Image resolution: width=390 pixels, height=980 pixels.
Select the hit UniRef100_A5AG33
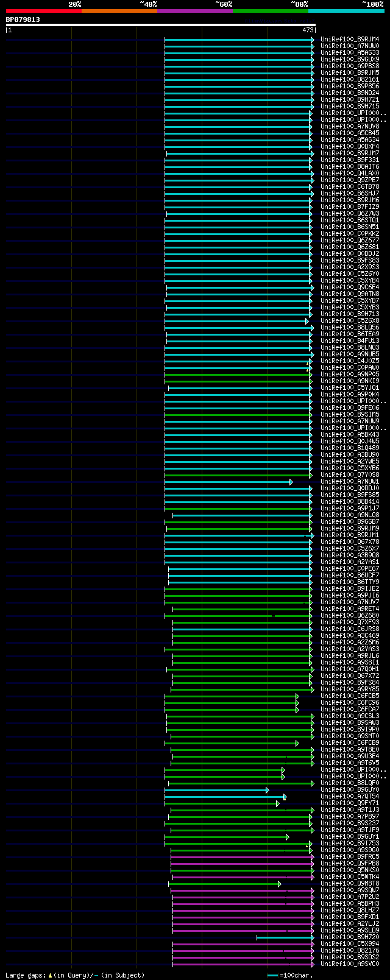pyautogui.click(x=350, y=53)
